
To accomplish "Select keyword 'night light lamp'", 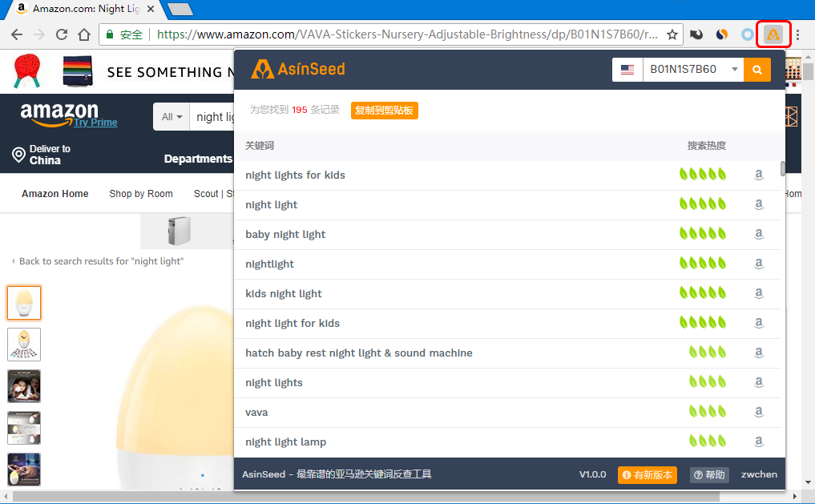I will pyautogui.click(x=286, y=442).
